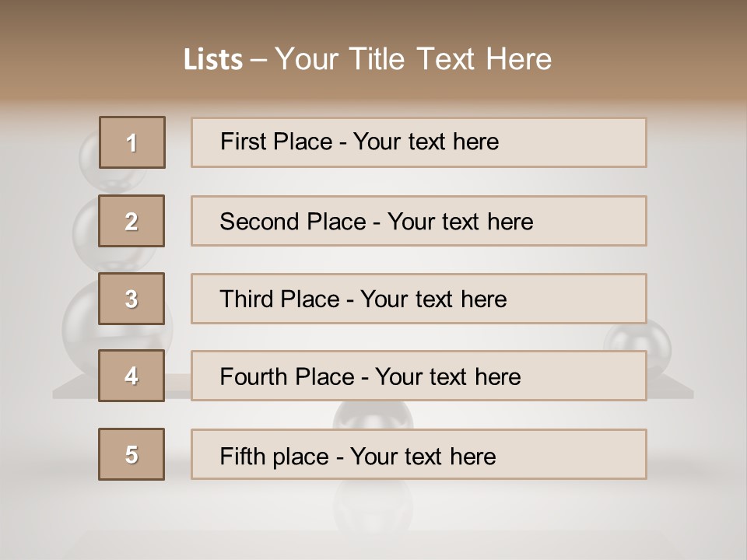
Task: Click the "First Place - Your text here" bar
Action: tap(419, 142)
